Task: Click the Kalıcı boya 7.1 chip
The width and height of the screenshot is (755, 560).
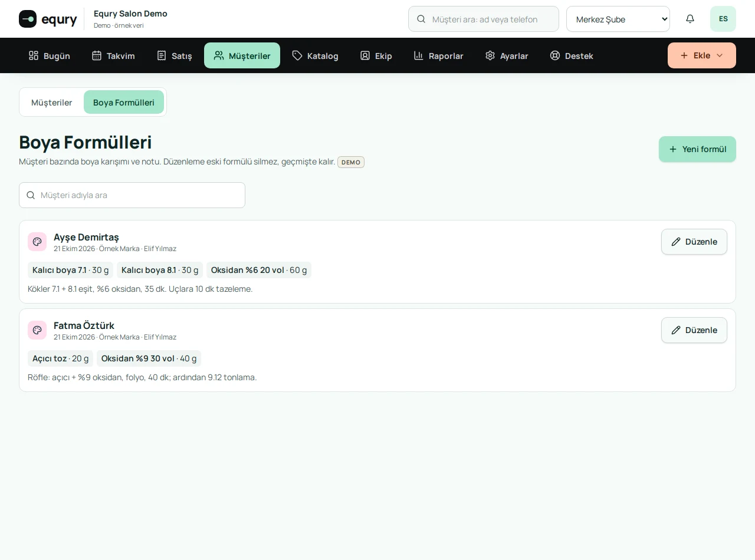Action: point(71,270)
